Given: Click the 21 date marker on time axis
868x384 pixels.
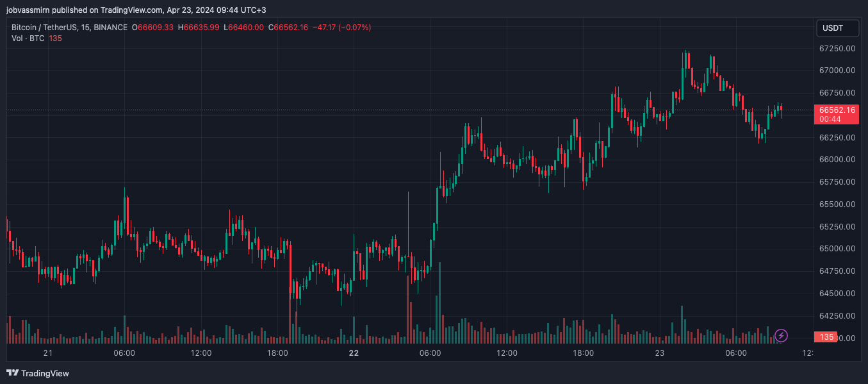Looking at the screenshot, I should tap(47, 353).
